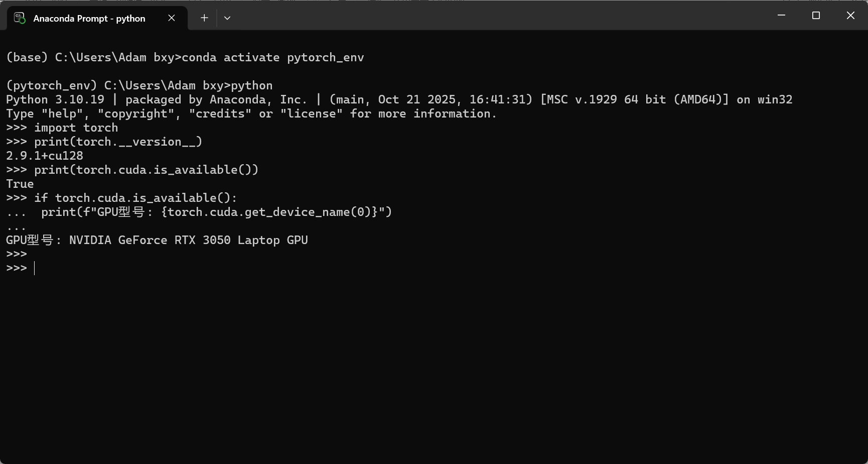The image size is (868, 464).
Task: Click the 2.9.1+cu128 version output
Action: coord(45,156)
